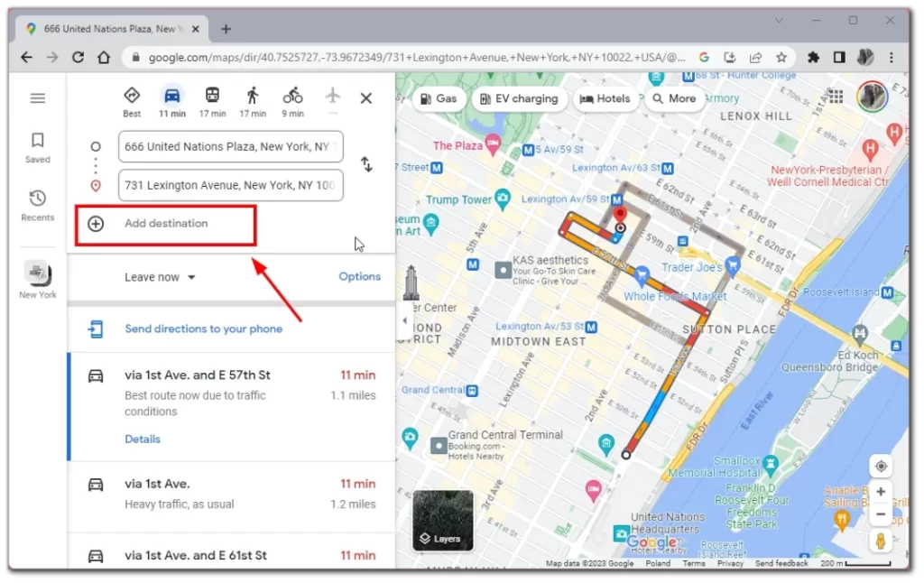Select Cycling mode, 9 min

pyautogui.click(x=292, y=102)
